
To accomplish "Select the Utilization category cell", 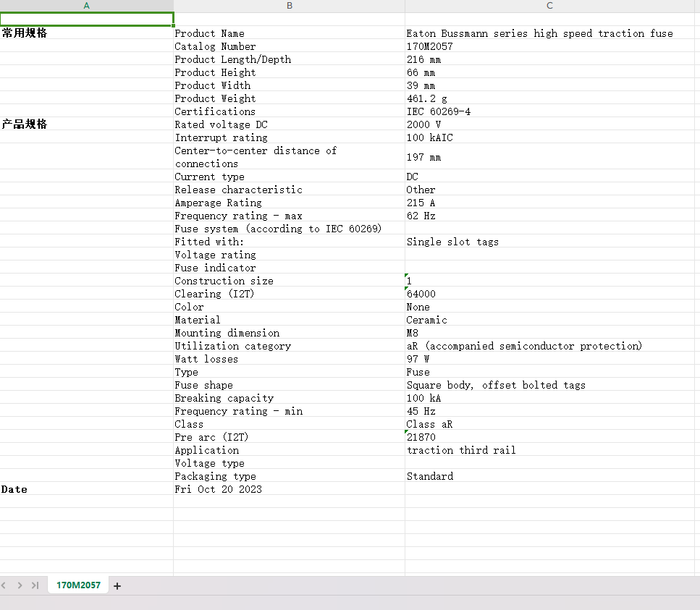I will tap(290, 346).
